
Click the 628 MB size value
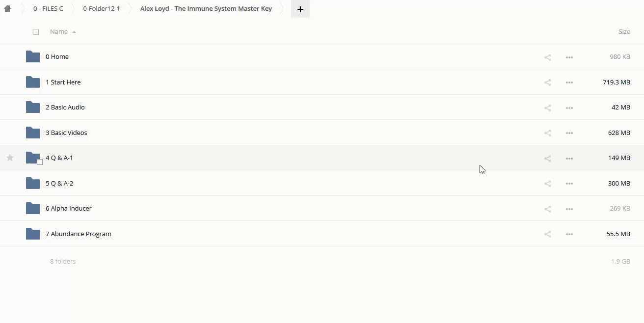[619, 133]
